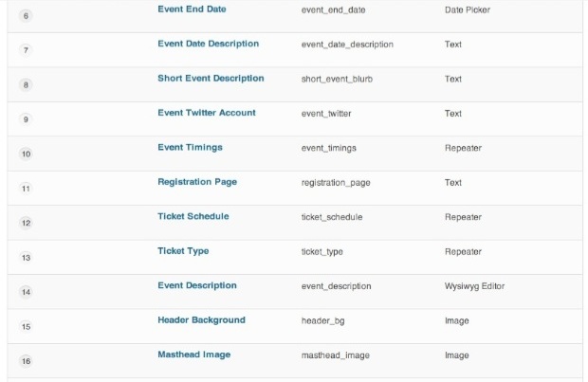Click the order number 6 circle
This screenshot has height=382, width=588.
pos(26,16)
